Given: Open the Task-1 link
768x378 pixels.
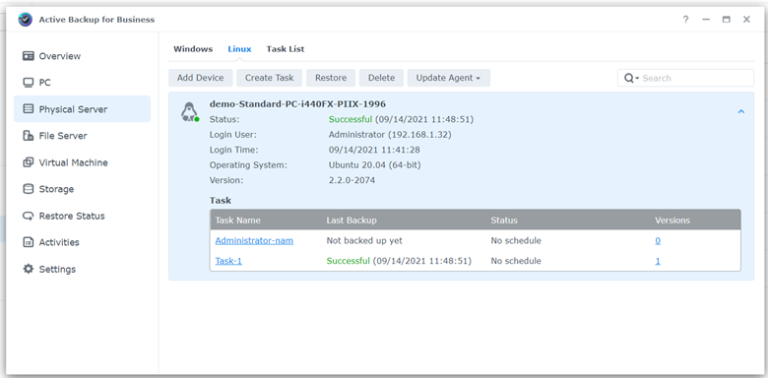Looking at the screenshot, I should coord(229,261).
